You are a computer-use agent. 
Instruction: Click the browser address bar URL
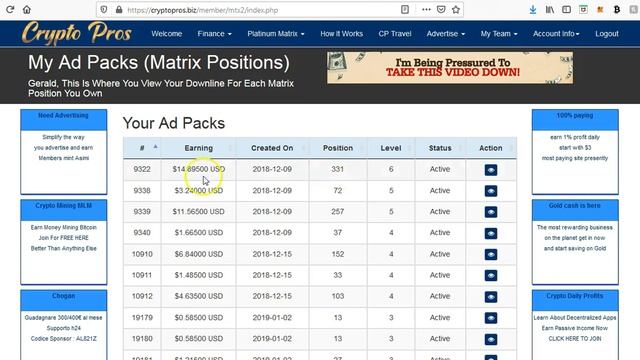[202, 10]
